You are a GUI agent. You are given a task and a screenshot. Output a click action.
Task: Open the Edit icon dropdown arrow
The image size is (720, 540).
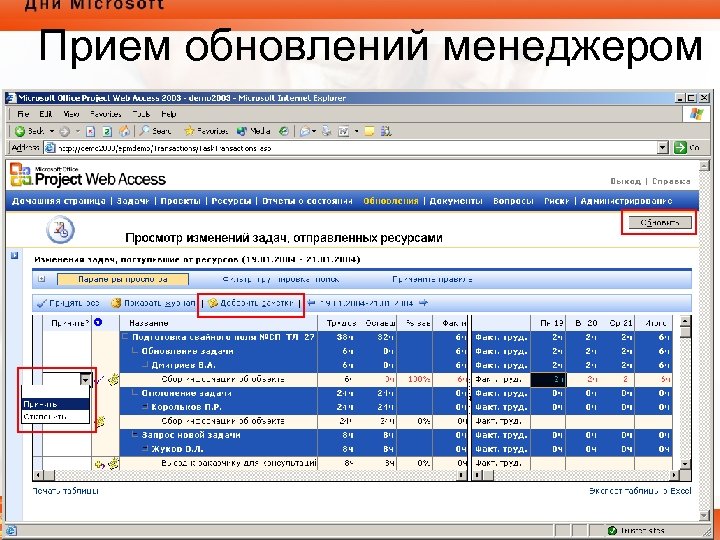point(356,132)
